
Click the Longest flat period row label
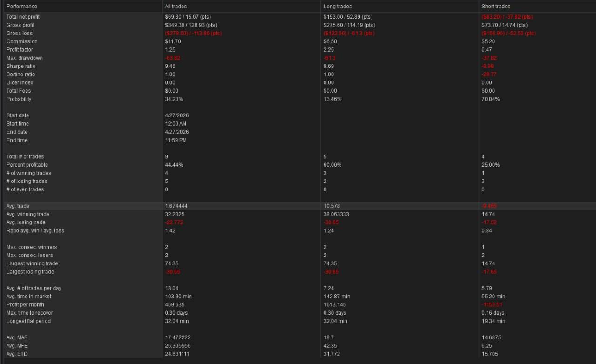[x=28, y=321]
